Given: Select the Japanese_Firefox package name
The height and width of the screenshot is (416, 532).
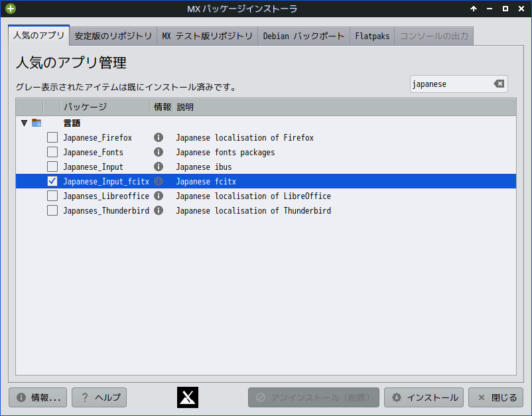Looking at the screenshot, I should point(98,138).
